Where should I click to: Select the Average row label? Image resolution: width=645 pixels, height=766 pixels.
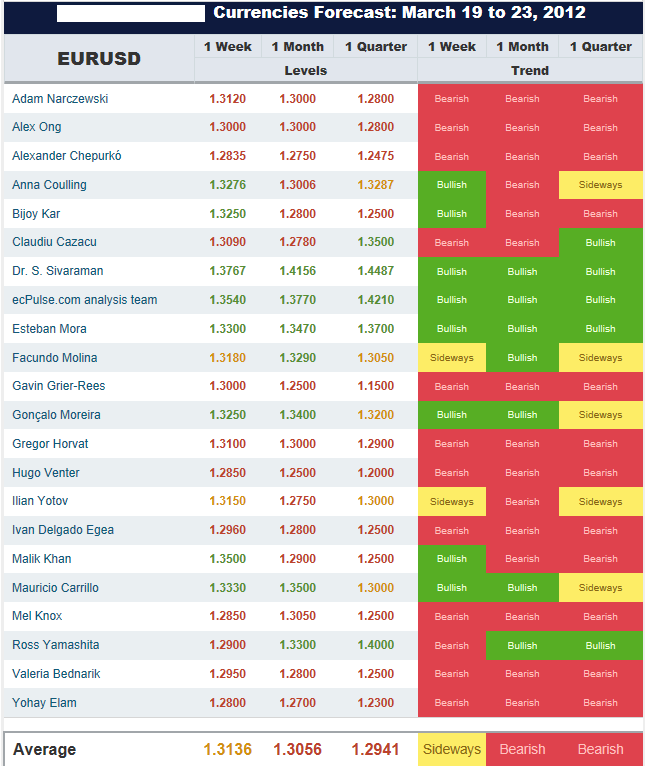(x=44, y=749)
